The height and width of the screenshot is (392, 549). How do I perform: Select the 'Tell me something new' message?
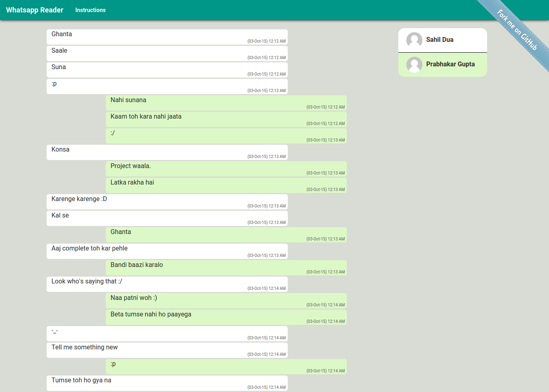click(167, 350)
